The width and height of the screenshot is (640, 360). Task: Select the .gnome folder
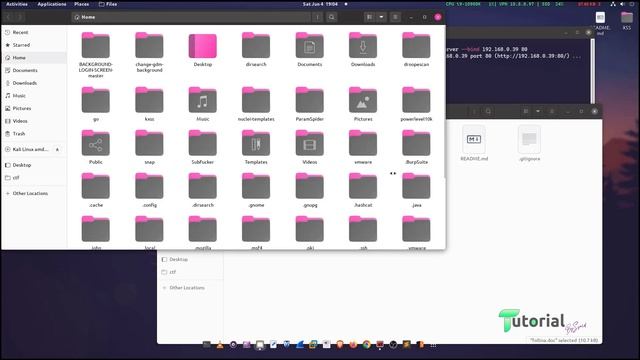coord(256,190)
